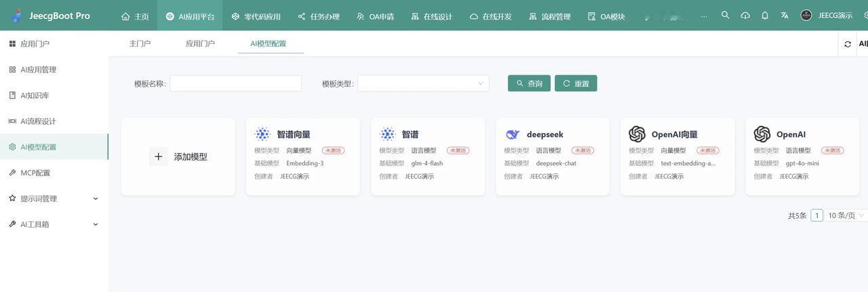868x292 pixels.
Task: Click the more menu ellipsis in header
Action: pyautogui.click(x=704, y=16)
